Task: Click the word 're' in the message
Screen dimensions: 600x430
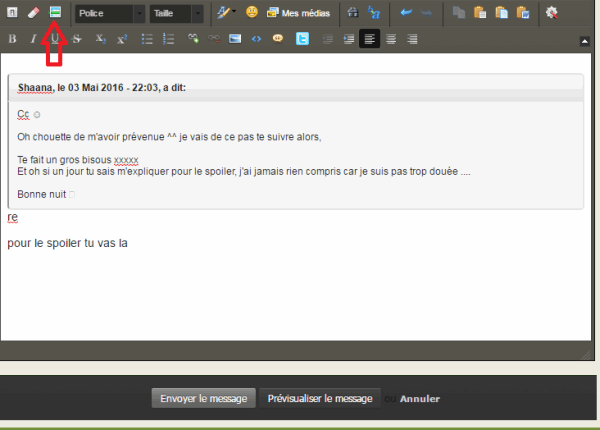Action: [13, 217]
